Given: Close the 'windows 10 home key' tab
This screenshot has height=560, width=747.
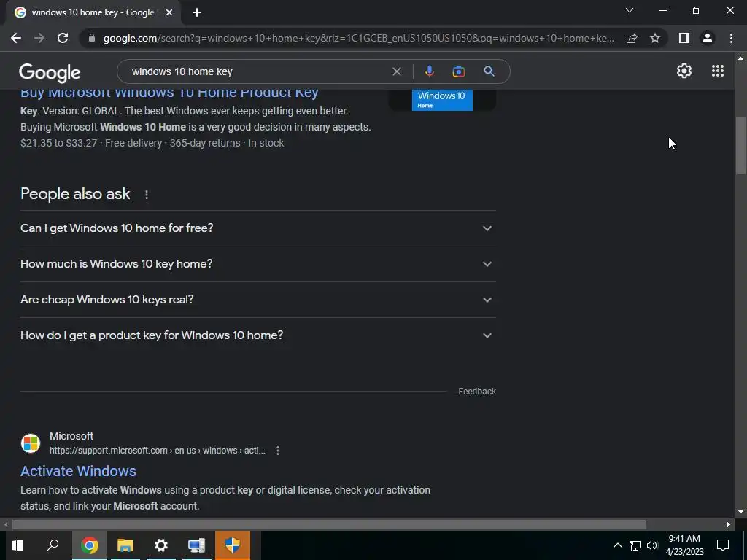Looking at the screenshot, I should [x=169, y=12].
